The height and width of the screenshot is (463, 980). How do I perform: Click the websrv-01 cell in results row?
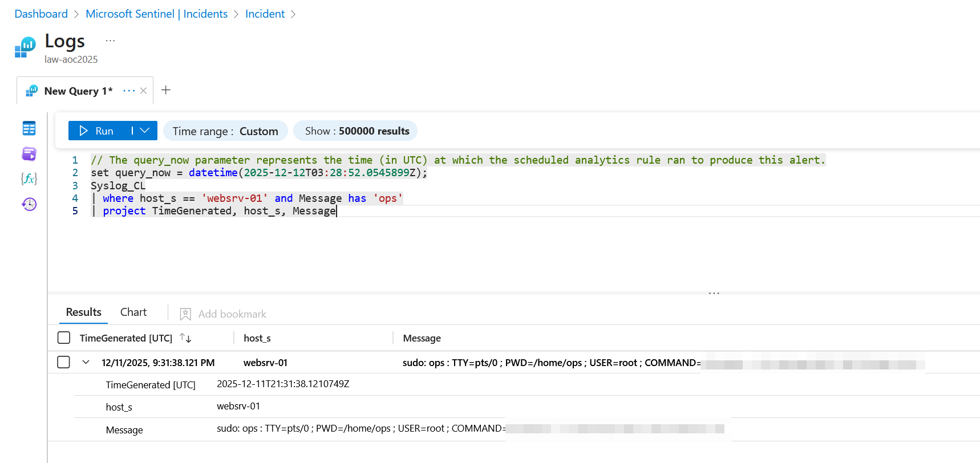pos(265,363)
